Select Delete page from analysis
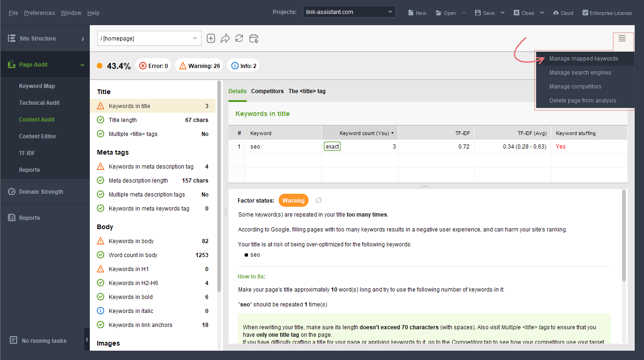The height and width of the screenshot is (360, 644). (x=584, y=100)
